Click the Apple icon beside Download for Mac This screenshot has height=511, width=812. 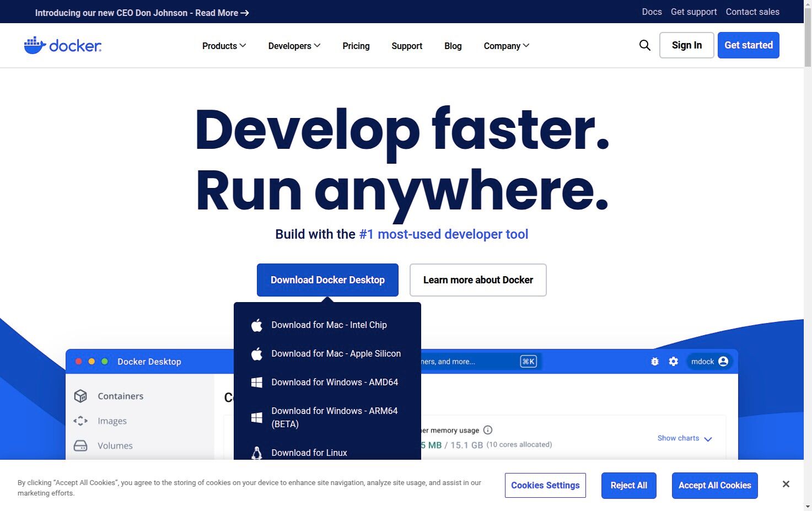[x=257, y=325]
